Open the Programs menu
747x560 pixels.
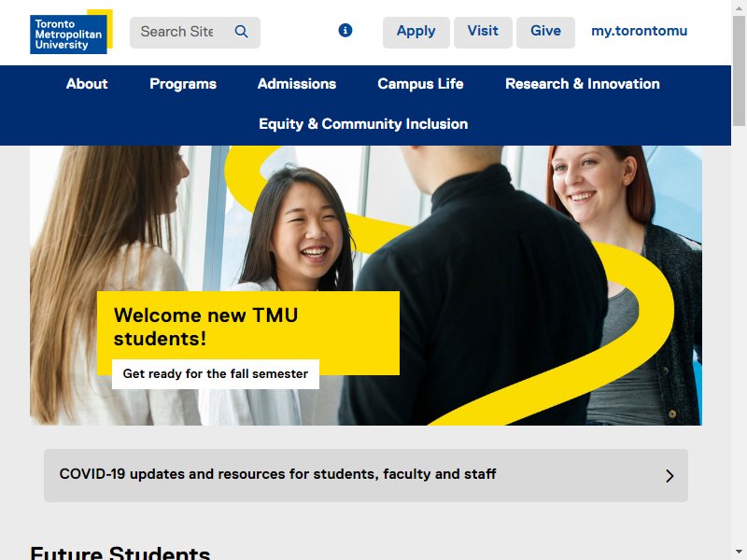coord(183,84)
